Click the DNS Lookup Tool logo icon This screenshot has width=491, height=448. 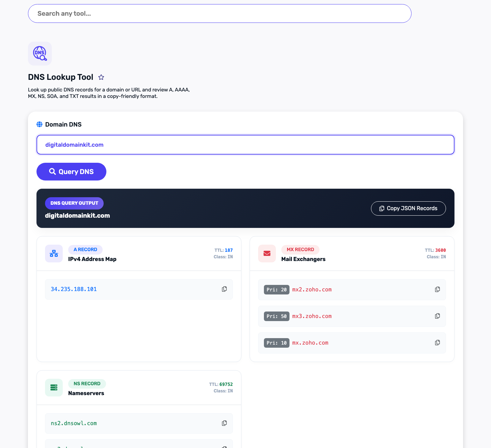[x=40, y=54]
